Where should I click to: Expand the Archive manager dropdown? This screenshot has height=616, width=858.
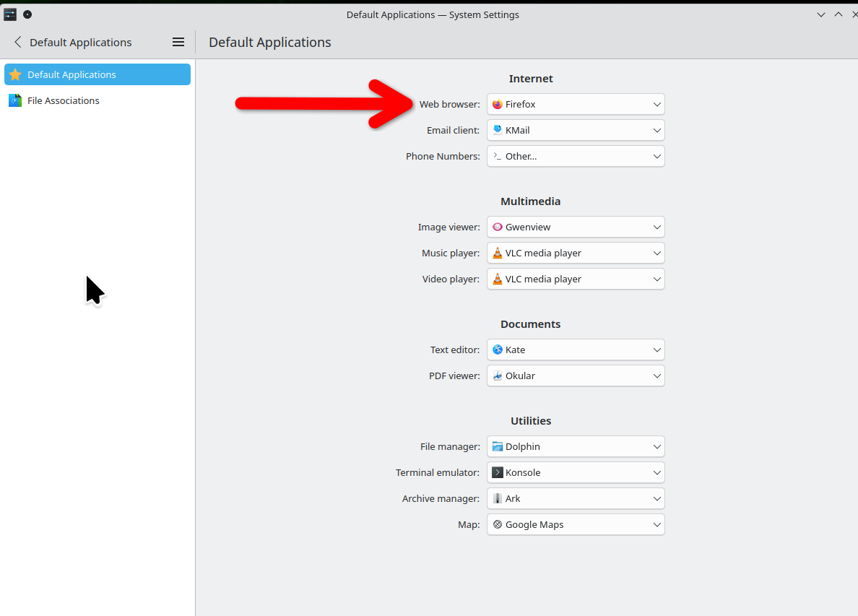pyautogui.click(x=576, y=499)
